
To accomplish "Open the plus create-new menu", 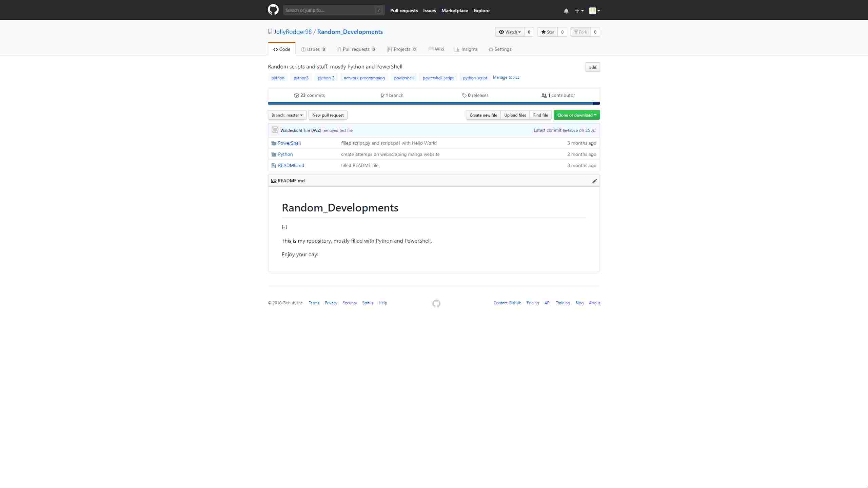I will [579, 11].
